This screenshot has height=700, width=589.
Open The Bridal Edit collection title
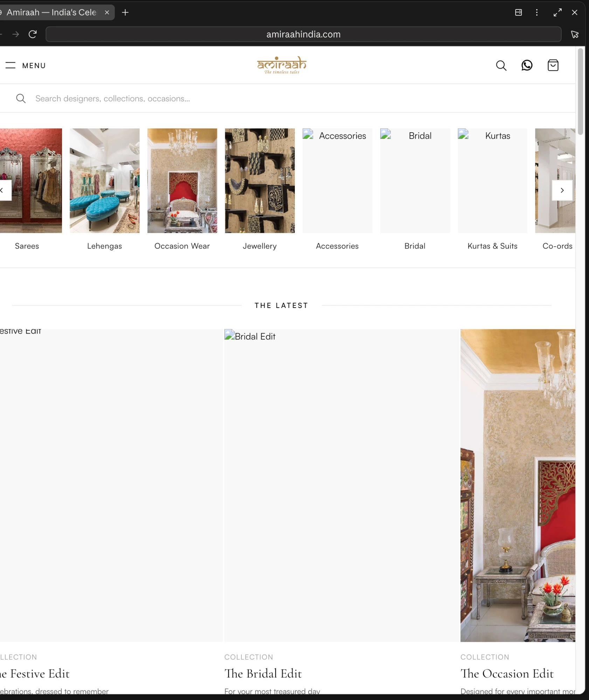263,673
